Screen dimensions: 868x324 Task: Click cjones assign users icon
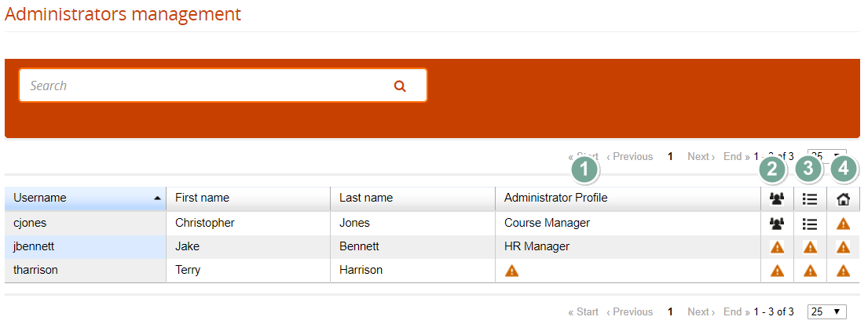tap(777, 224)
